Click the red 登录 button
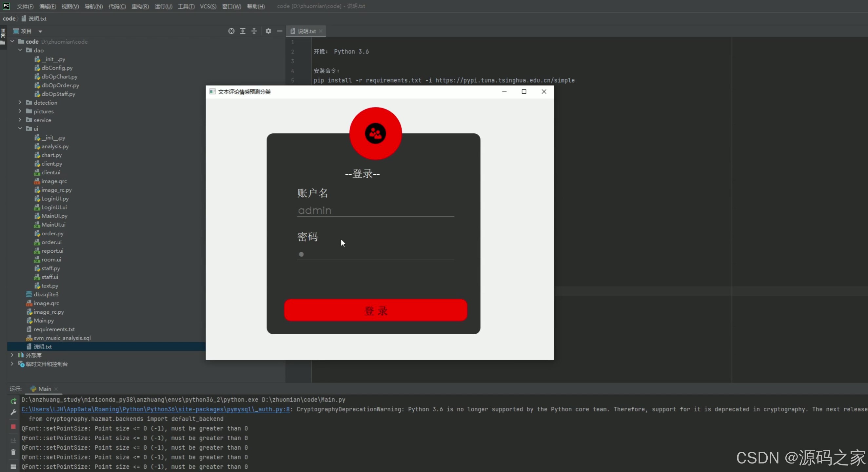The image size is (868, 472). [375, 310]
